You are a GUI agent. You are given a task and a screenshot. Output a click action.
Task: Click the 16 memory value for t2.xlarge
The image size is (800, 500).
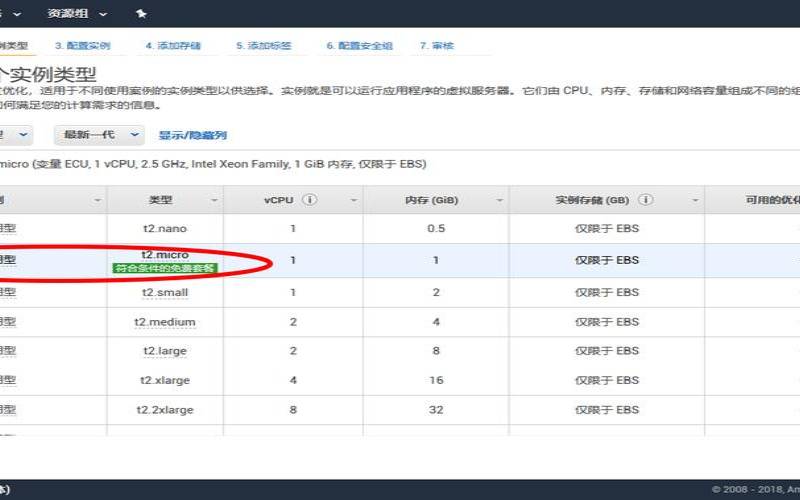pyautogui.click(x=436, y=380)
